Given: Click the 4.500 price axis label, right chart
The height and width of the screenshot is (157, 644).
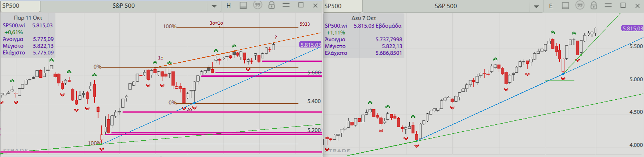Looking at the screenshot, I should coord(636,112).
